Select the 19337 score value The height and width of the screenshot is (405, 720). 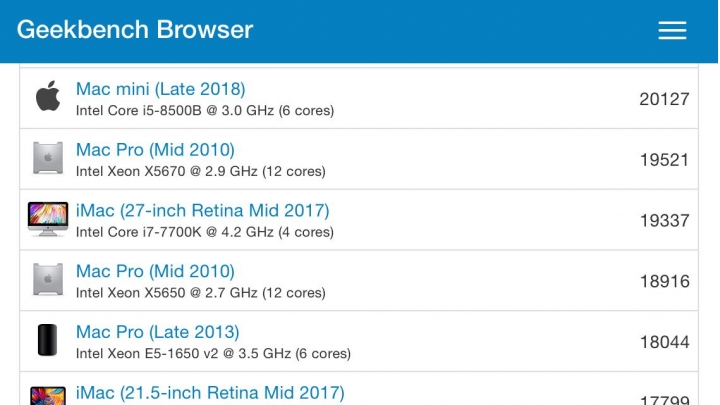tap(664, 220)
